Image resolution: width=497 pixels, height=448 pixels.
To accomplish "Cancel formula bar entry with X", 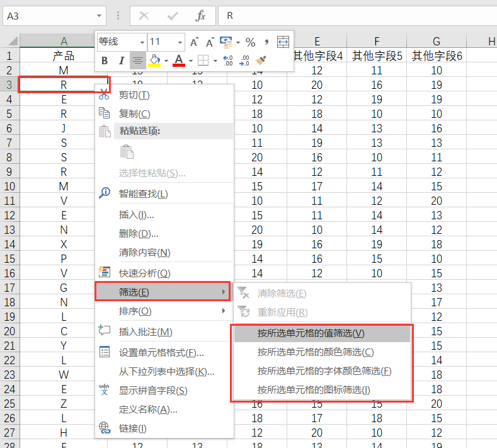I will (x=144, y=16).
